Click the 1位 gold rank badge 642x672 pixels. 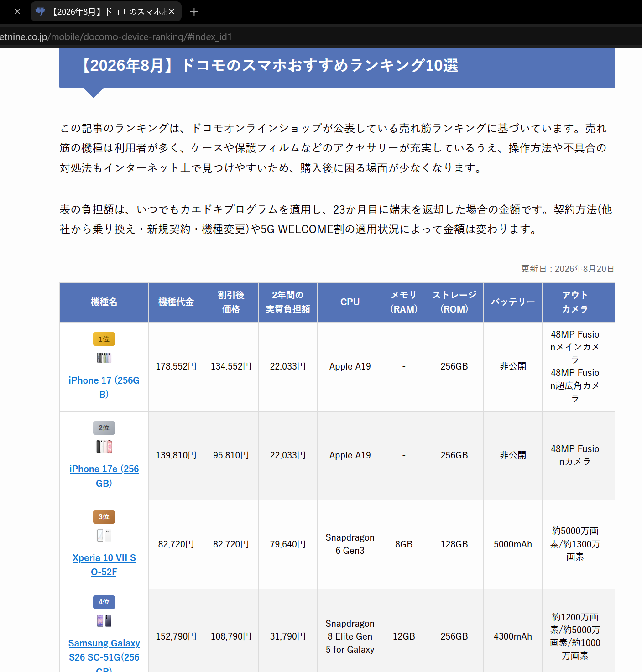(104, 339)
